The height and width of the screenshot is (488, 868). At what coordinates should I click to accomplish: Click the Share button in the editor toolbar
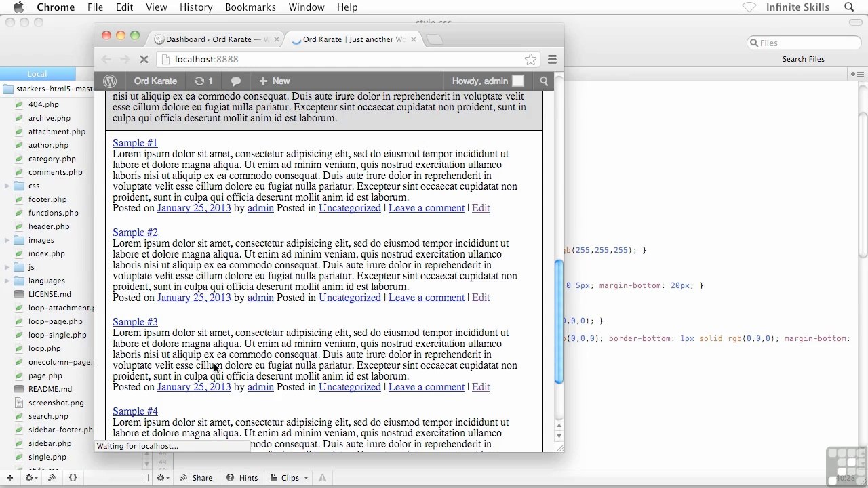(196, 478)
